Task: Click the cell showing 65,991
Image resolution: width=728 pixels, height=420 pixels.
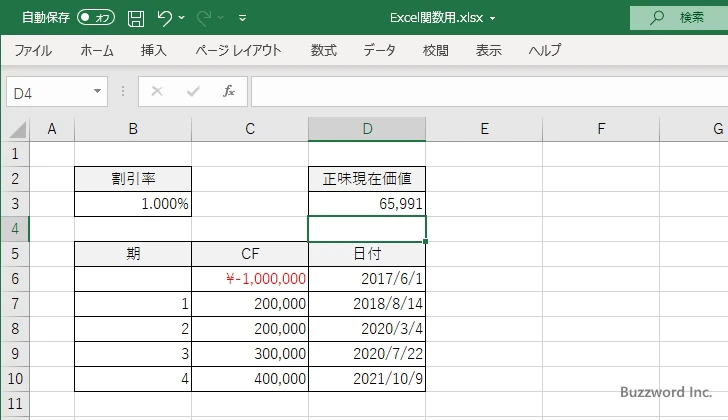Action: [367, 204]
